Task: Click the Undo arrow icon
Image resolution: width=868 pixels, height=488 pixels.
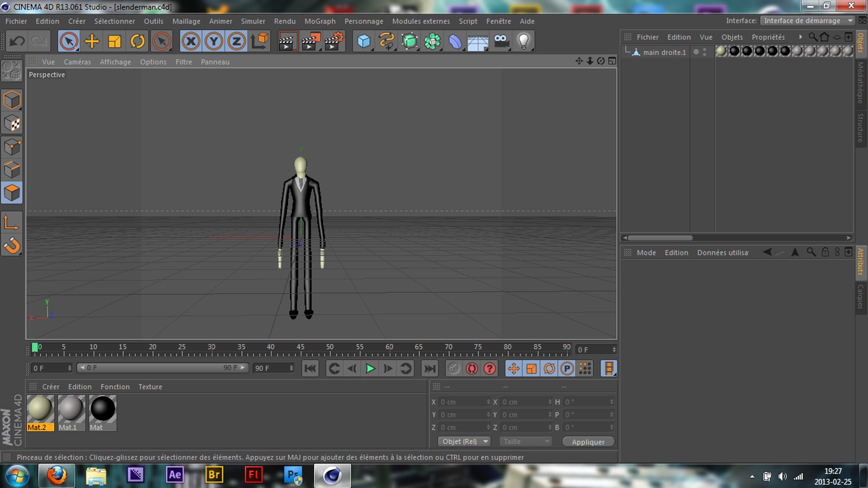Action: (x=17, y=41)
